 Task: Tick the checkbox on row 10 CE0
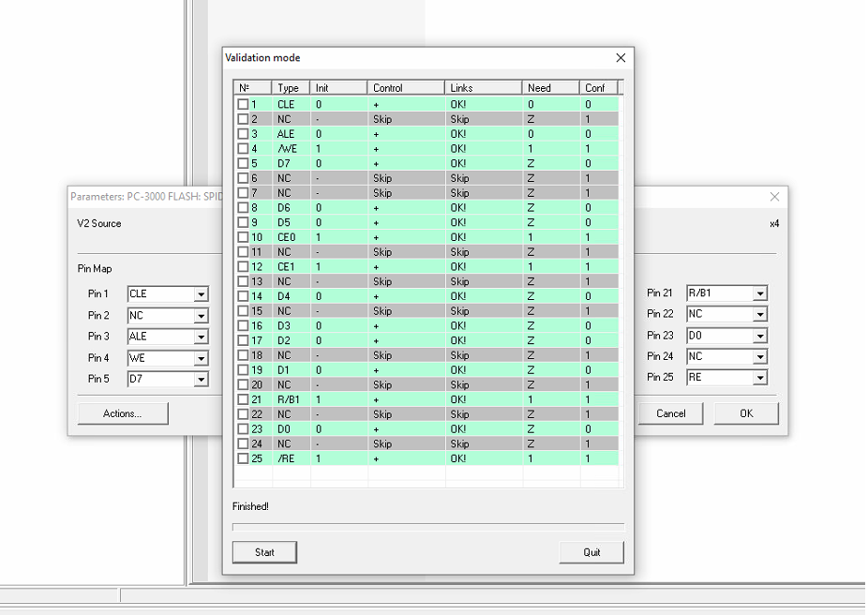pos(243,237)
